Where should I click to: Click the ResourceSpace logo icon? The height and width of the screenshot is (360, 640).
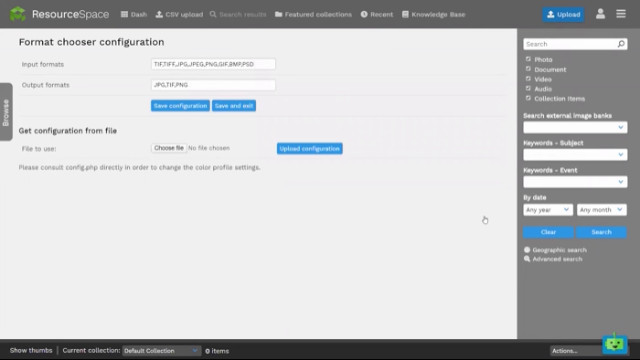(18, 14)
